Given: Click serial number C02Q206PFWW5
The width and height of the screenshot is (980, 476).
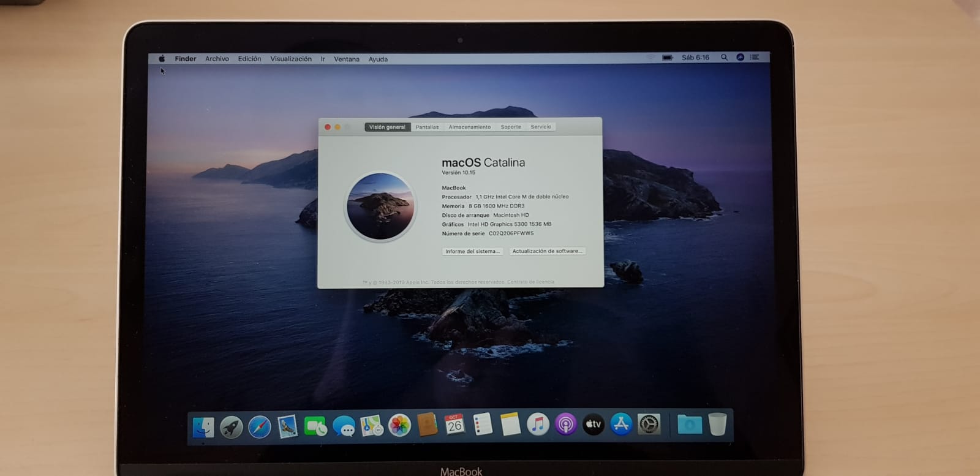Looking at the screenshot, I should point(511,233).
